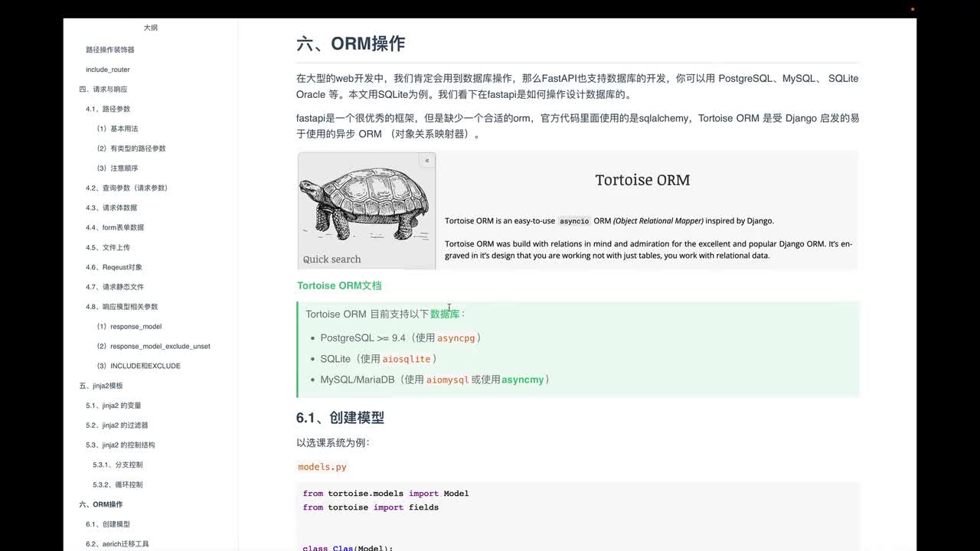Jump to 五、jinja2模板 in the outline

click(x=101, y=386)
